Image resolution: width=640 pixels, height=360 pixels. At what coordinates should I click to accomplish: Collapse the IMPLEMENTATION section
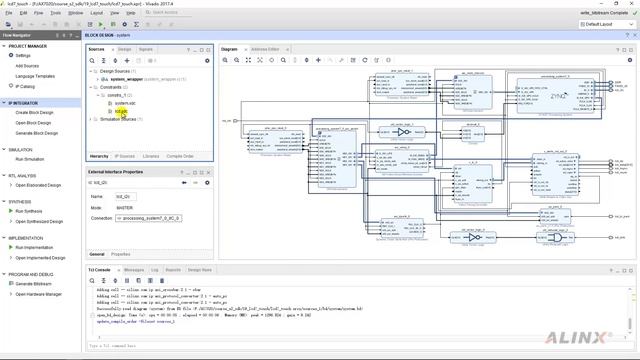[x=4, y=238]
